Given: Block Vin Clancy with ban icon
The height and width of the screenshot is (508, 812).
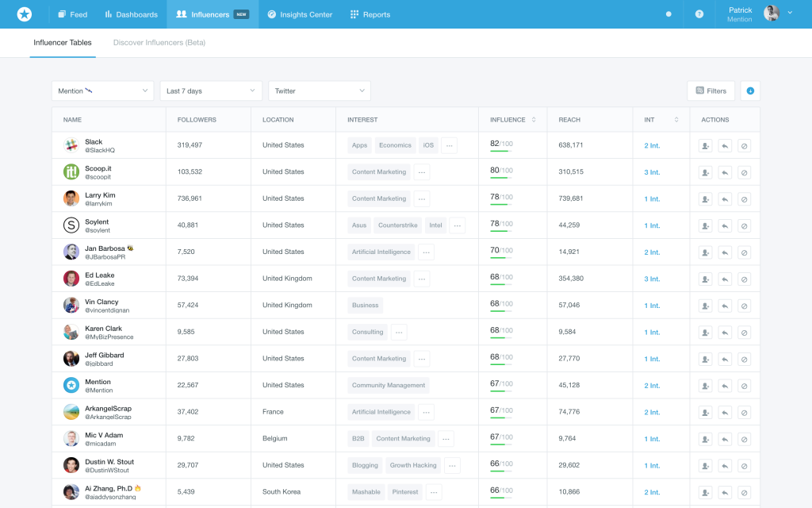Looking at the screenshot, I should point(744,306).
